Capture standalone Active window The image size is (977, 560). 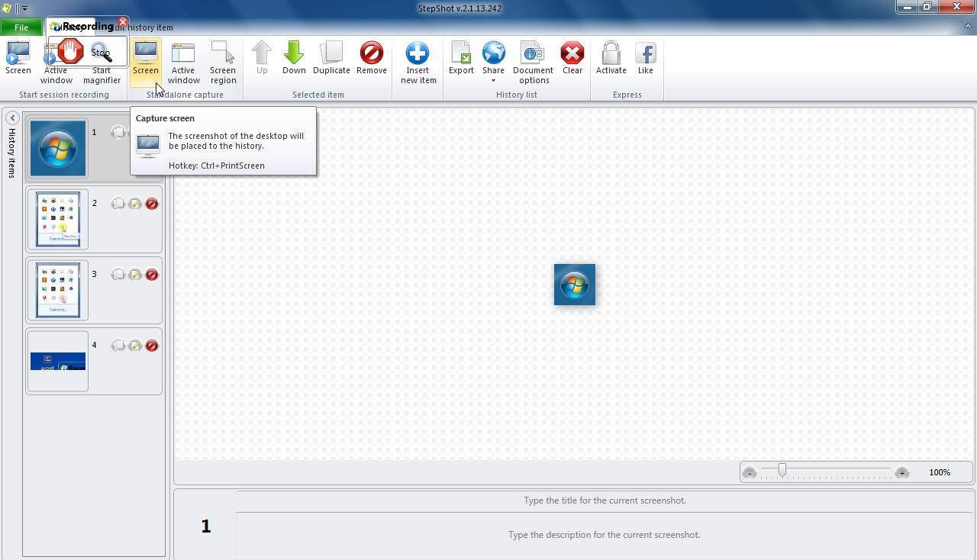click(x=183, y=63)
